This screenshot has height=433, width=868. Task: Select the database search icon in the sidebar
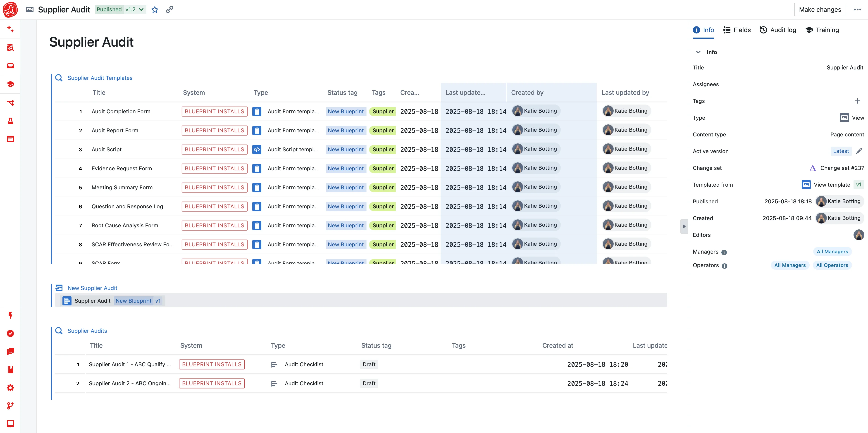pyautogui.click(x=10, y=48)
